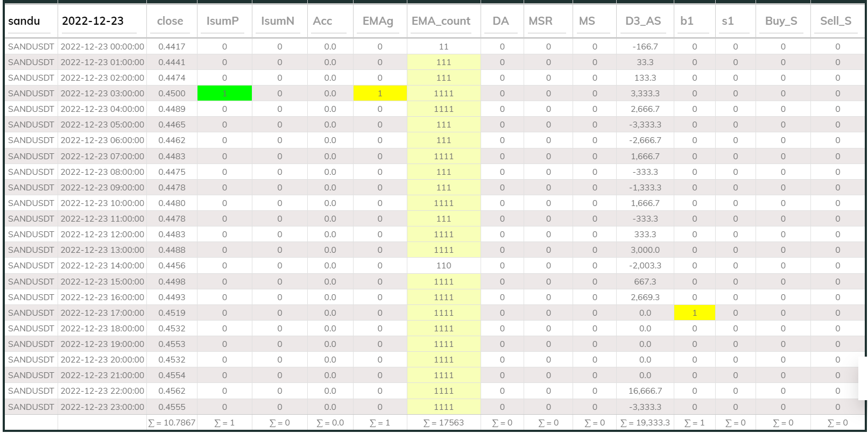Click the close value 0.4456
Viewport: 868px width, 433px height.
pyautogui.click(x=172, y=266)
